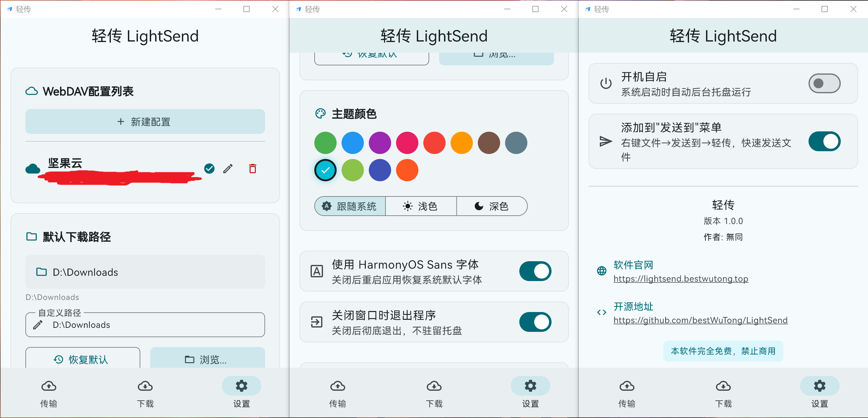Click the D:\Downloads default path box
The height and width of the screenshot is (418, 868).
[x=145, y=272]
